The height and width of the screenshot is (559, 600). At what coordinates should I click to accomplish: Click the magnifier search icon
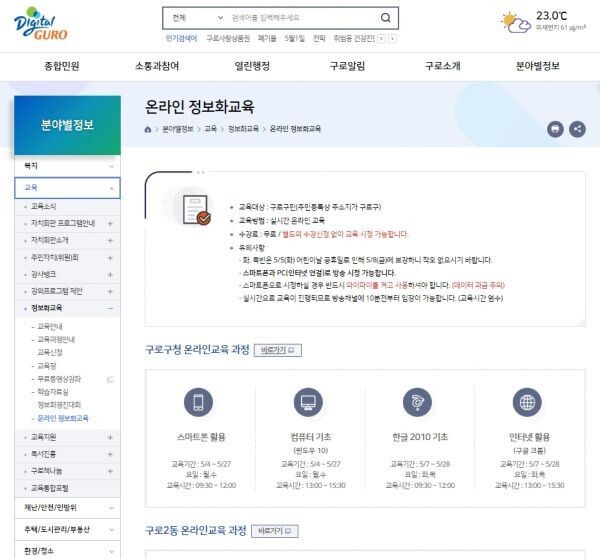click(x=386, y=18)
